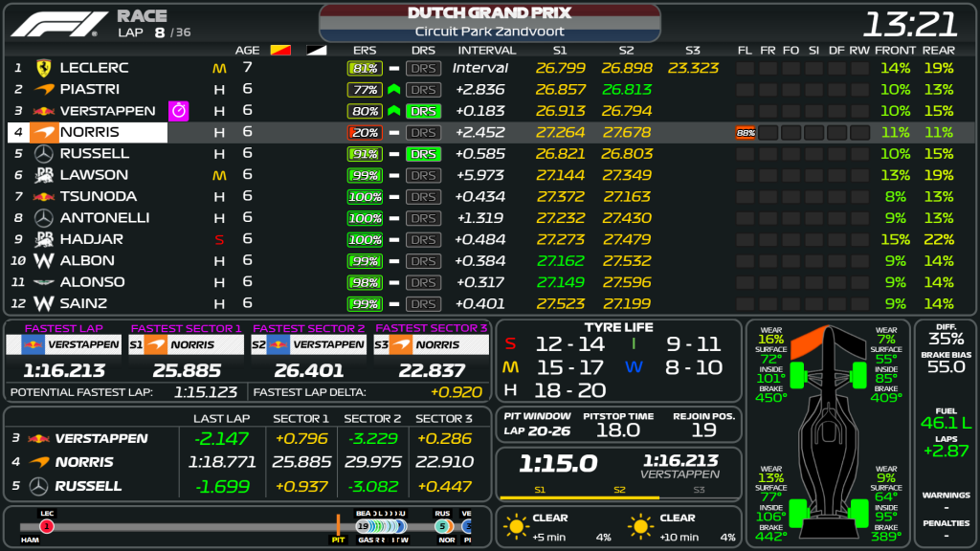Viewport: 980px width, 551px height.
Task: Click Lawson's Racing Bulls team logo
Action: click(x=43, y=176)
